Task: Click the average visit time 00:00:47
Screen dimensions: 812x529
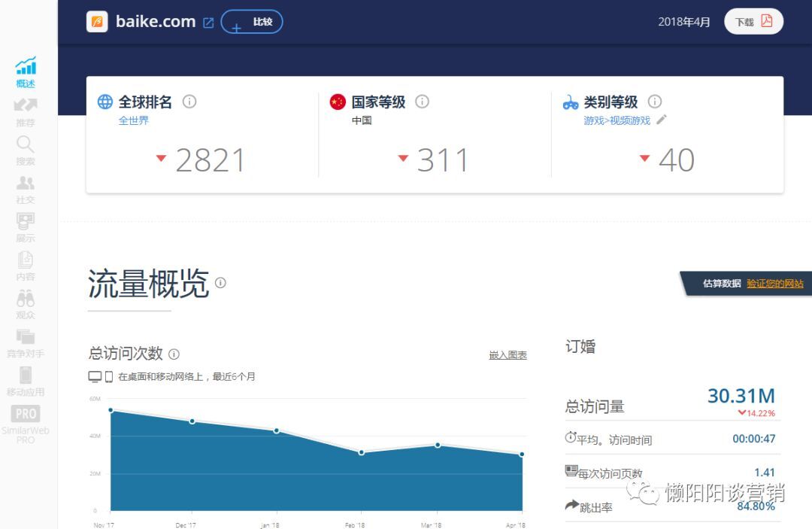Action: (x=753, y=439)
